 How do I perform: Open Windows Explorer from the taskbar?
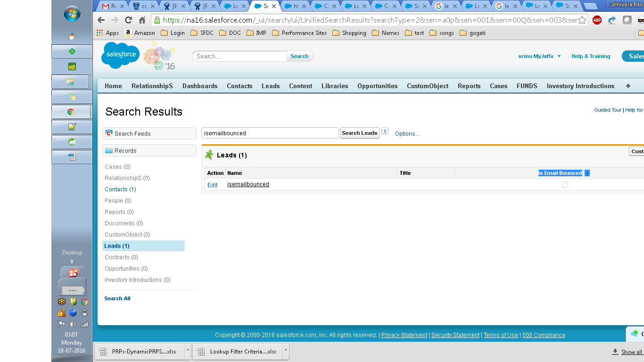(70, 82)
